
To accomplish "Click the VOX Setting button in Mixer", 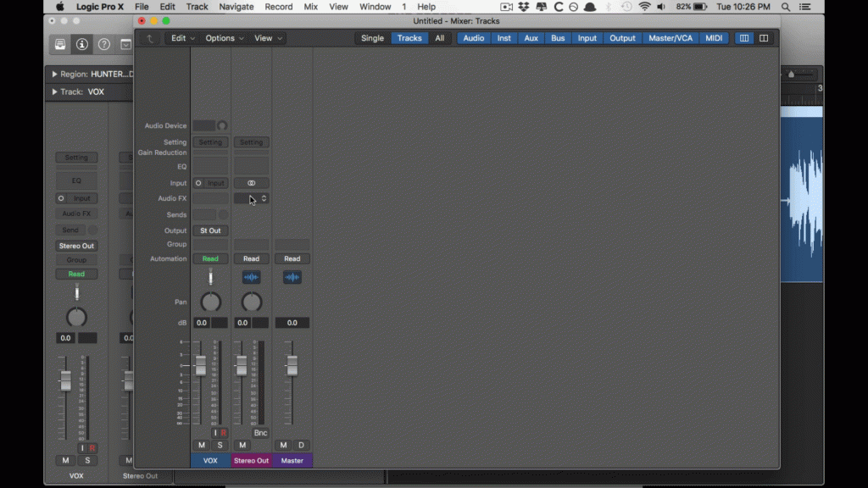I will point(210,142).
